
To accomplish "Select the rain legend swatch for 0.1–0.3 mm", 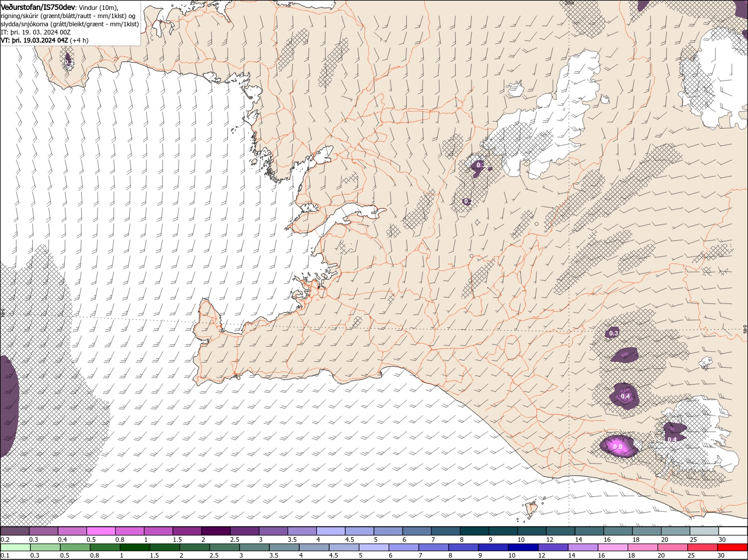I will (x=16, y=547).
